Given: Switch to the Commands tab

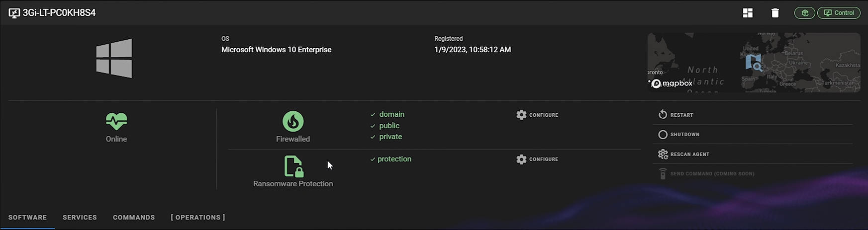Looking at the screenshot, I should pyautogui.click(x=134, y=218).
